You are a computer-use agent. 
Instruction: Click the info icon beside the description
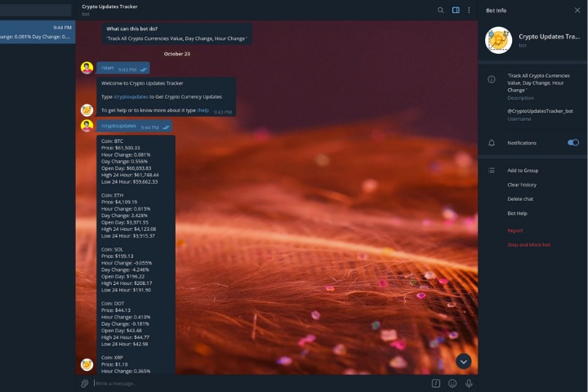point(492,79)
